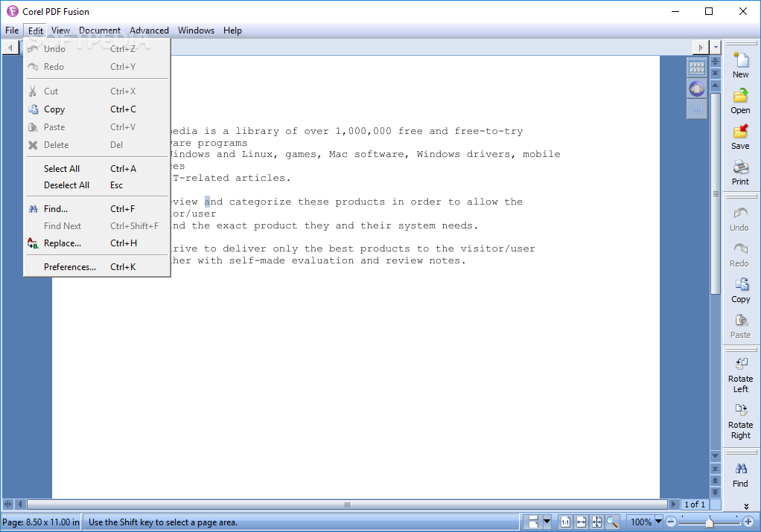The height and width of the screenshot is (532, 761).
Task: Choose Find... in the Edit menu
Action: [x=97, y=209]
